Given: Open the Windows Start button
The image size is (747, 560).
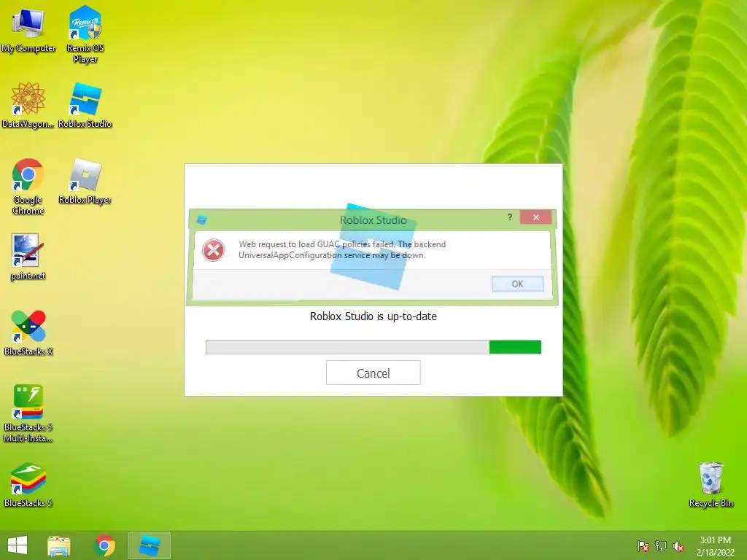Looking at the screenshot, I should click(18, 545).
